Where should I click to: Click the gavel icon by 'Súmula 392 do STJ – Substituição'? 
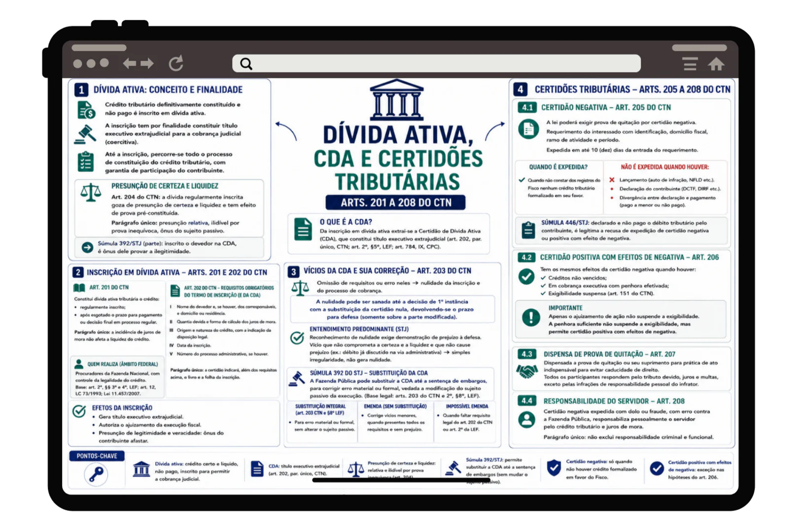click(x=297, y=378)
